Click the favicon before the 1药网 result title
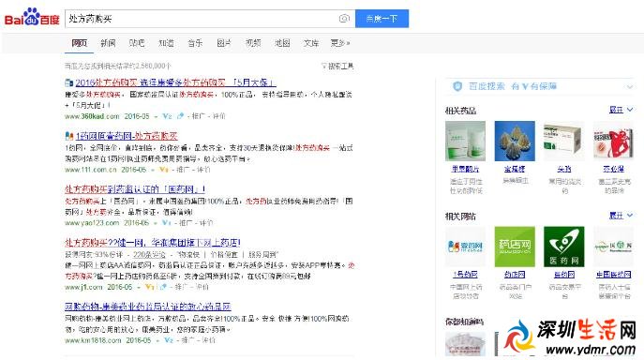This screenshot has width=644, height=360. click(x=69, y=136)
